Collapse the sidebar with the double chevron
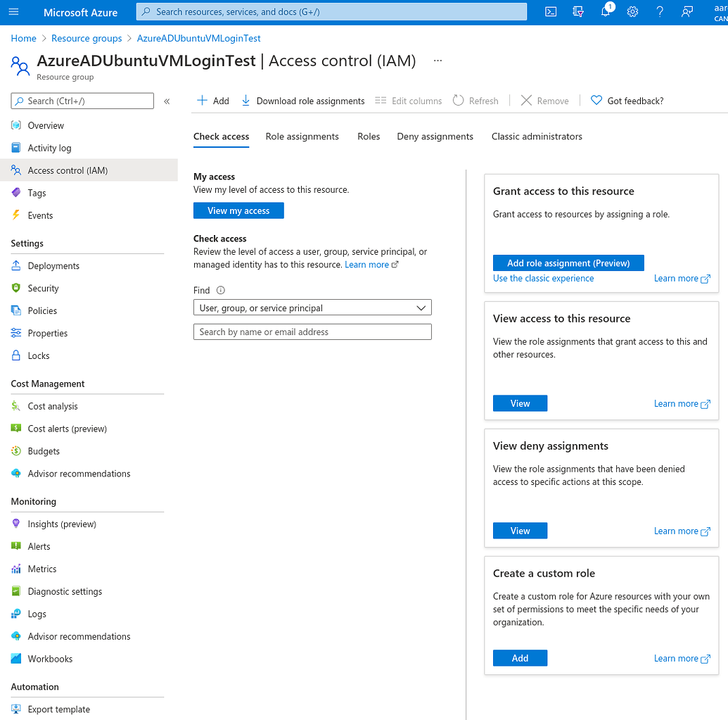Viewport: 728px width, 720px height. click(x=167, y=101)
